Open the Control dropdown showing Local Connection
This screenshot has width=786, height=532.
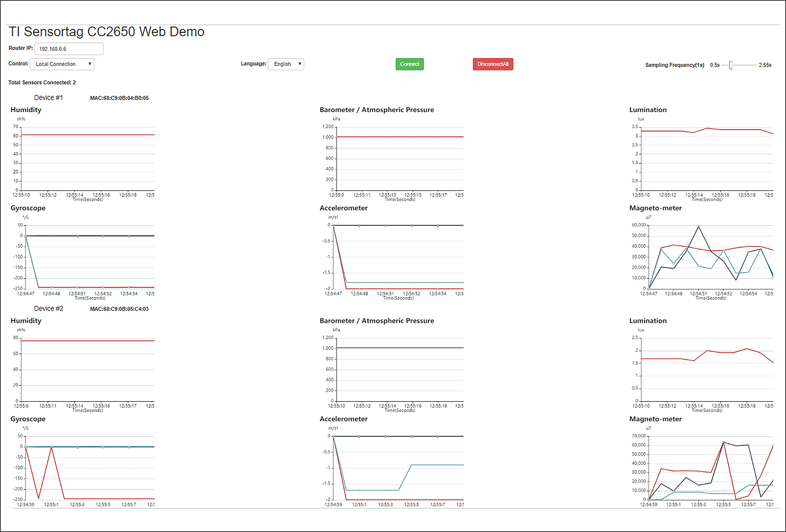tap(62, 64)
